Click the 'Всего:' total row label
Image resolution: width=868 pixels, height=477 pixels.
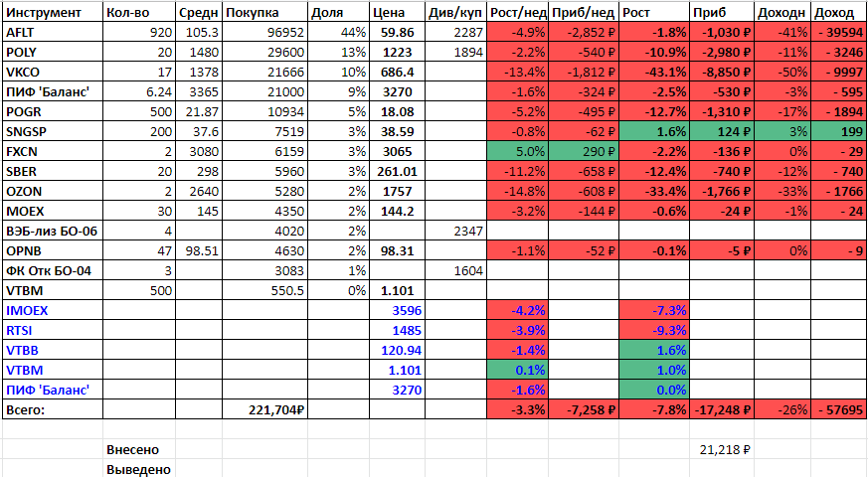53,410
